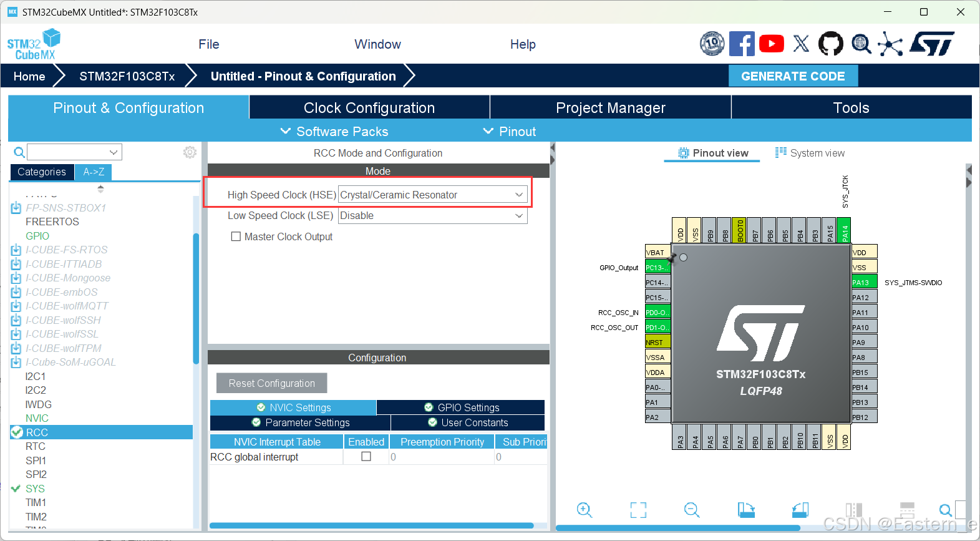Viewport: 980px width, 541px height.
Task: Click the configuration panel horizontal scrollbar
Action: (372, 525)
